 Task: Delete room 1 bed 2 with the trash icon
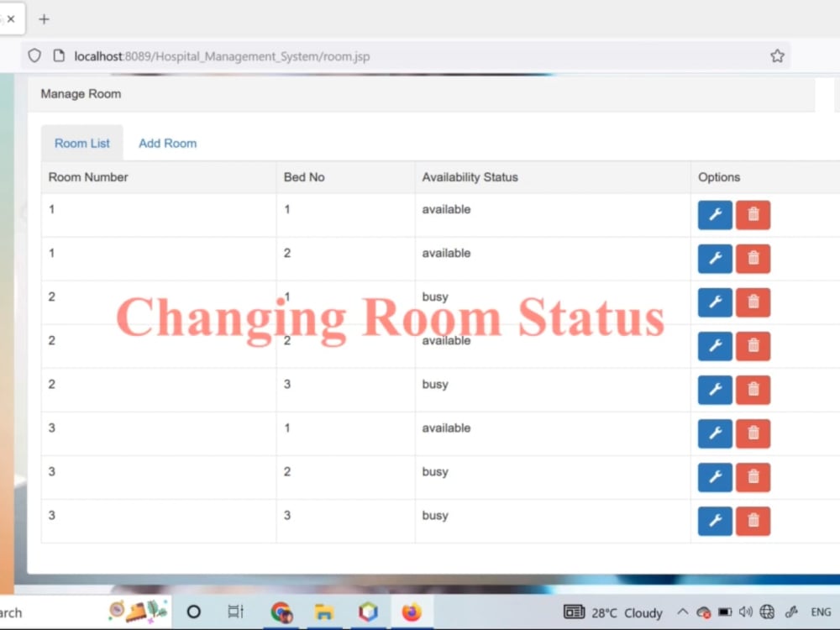[x=753, y=259]
